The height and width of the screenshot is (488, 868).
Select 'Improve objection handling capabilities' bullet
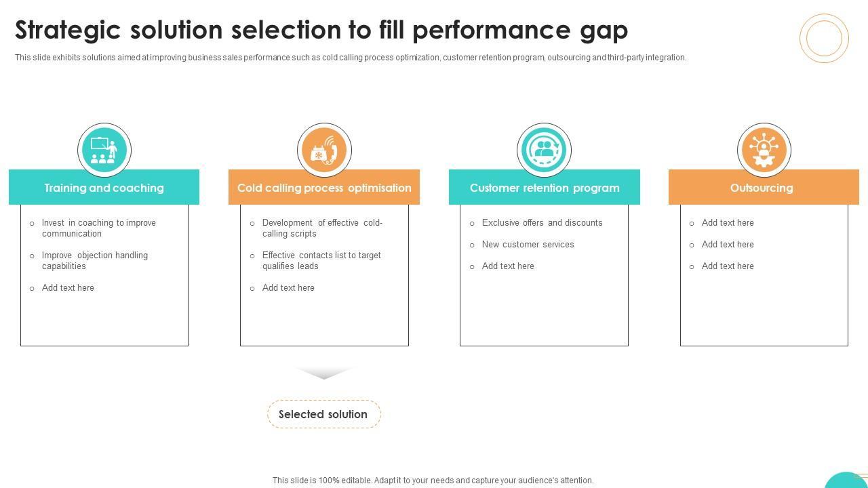(94, 260)
